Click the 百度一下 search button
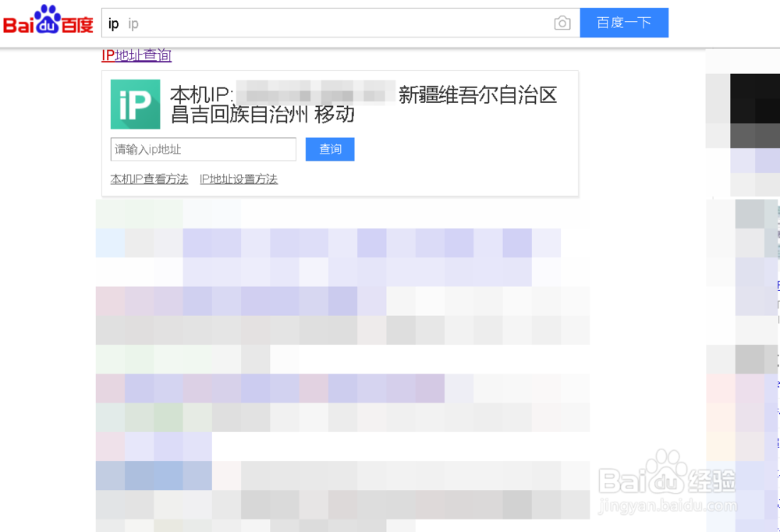Screen dimensions: 780x532 pos(624,23)
